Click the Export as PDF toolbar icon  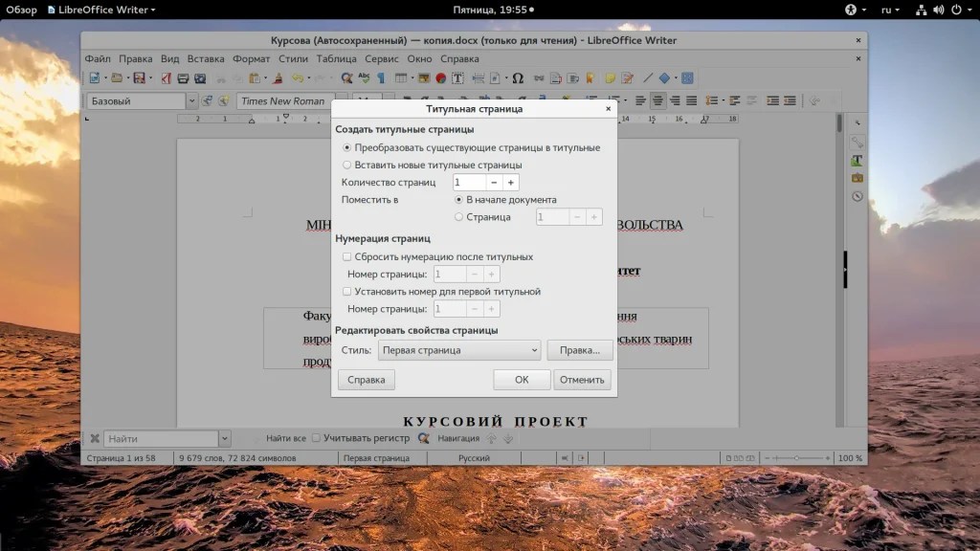pos(167,78)
